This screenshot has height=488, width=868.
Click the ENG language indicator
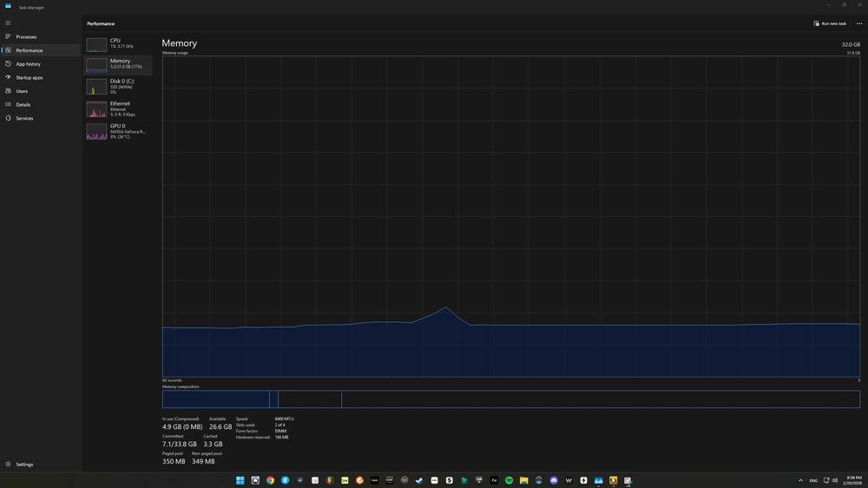click(x=813, y=480)
